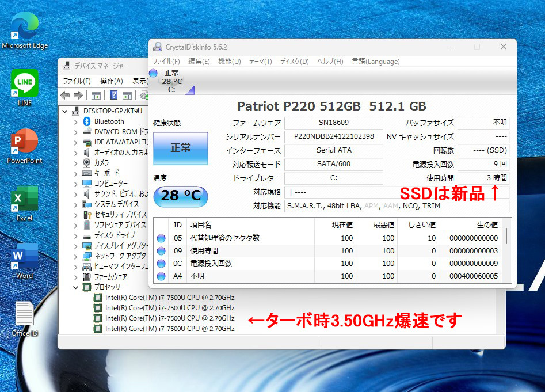Click the show/hide console tree toolbar icon

pyautogui.click(x=96, y=95)
